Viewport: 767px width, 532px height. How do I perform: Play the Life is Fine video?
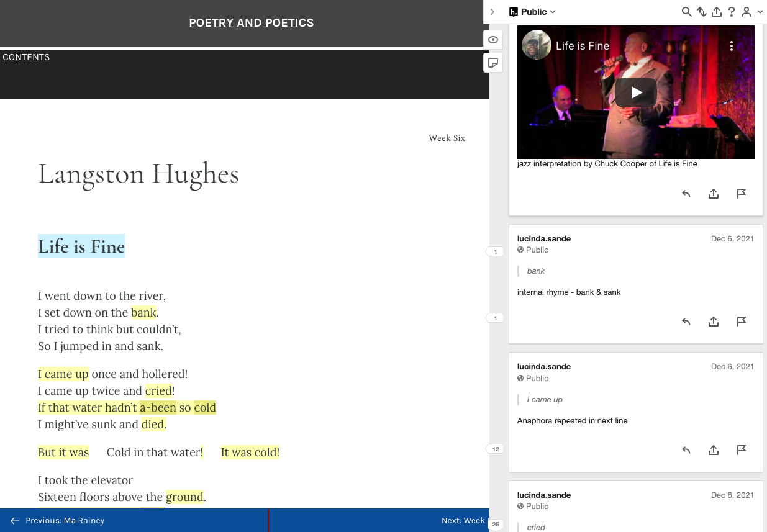[x=636, y=92]
